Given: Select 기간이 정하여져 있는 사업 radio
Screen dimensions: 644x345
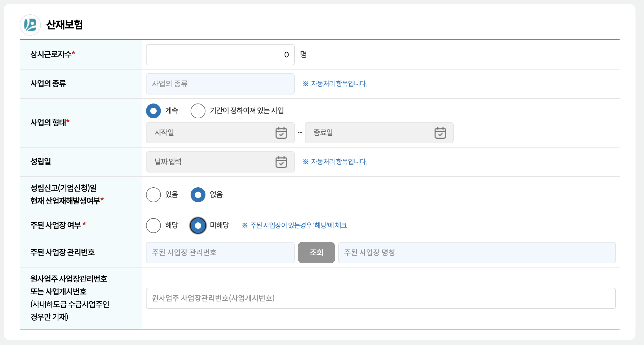Looking at the screenshot, I should pyautogui.click(x=198, y=111).
